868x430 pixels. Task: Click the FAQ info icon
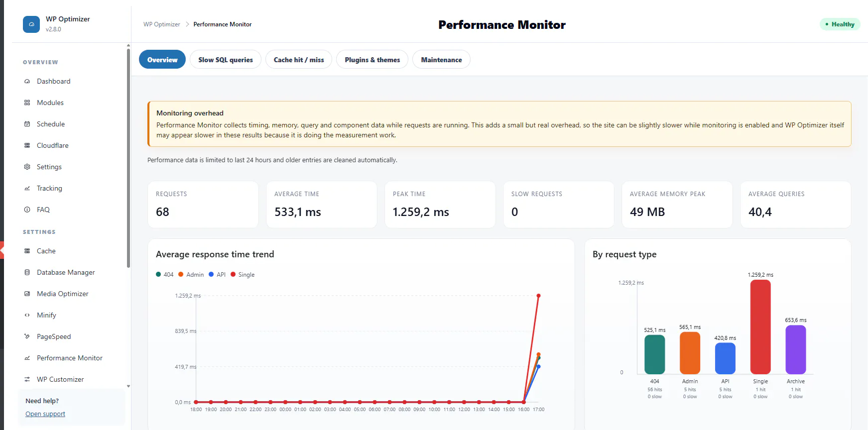(27, 210)
